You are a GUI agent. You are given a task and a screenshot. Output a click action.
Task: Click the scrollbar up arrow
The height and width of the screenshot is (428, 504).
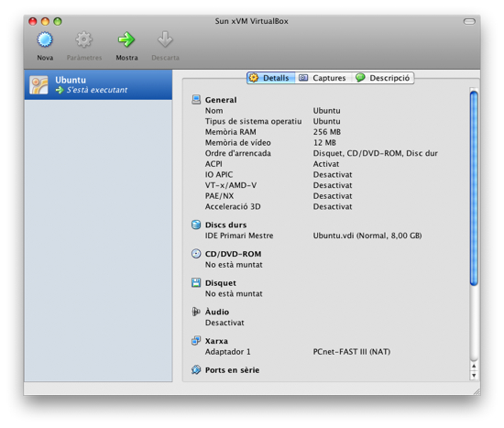474,367
